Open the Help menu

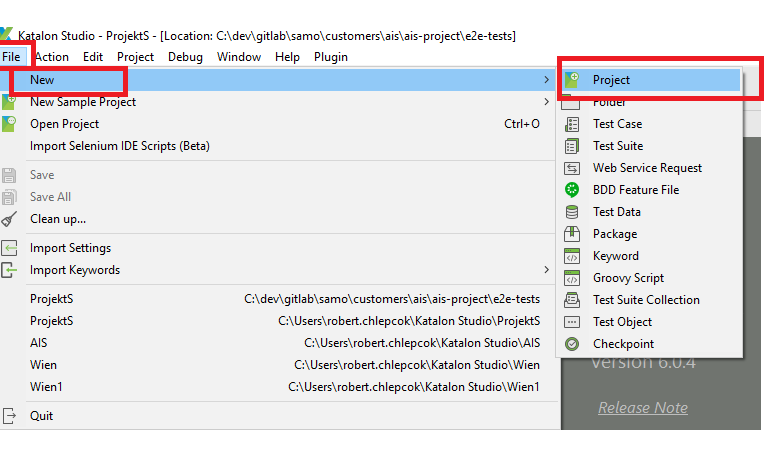[288, 57]
